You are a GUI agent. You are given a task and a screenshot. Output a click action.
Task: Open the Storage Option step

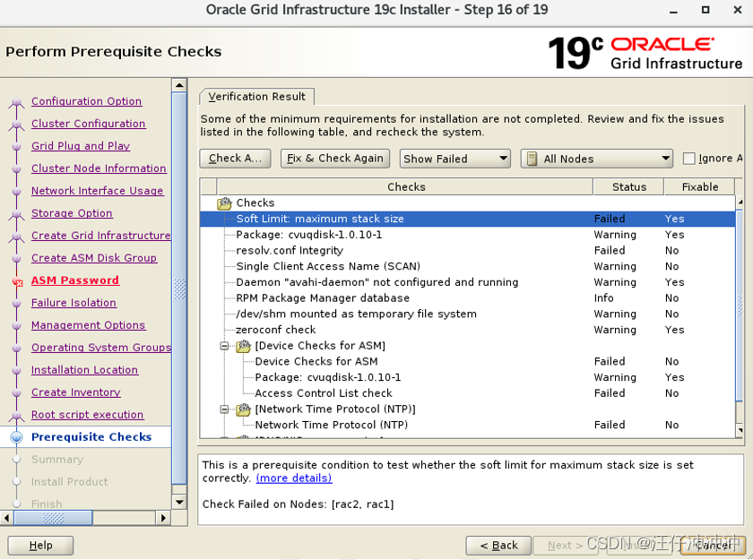click(72, 213)
